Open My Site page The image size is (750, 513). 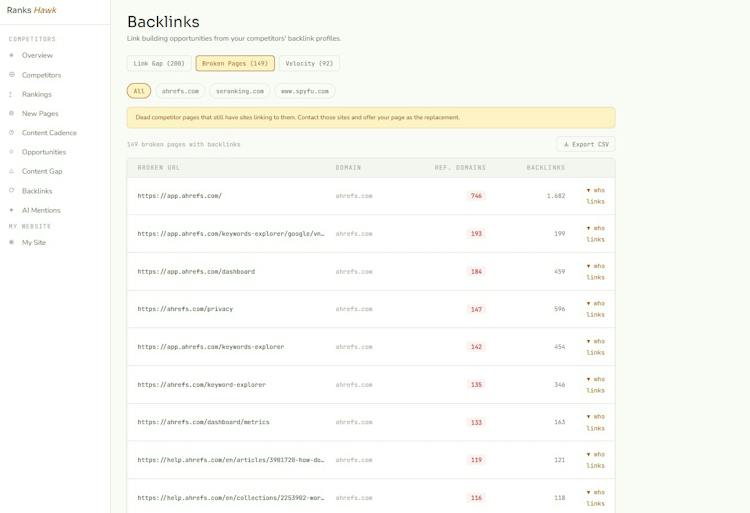click(34, 242)
